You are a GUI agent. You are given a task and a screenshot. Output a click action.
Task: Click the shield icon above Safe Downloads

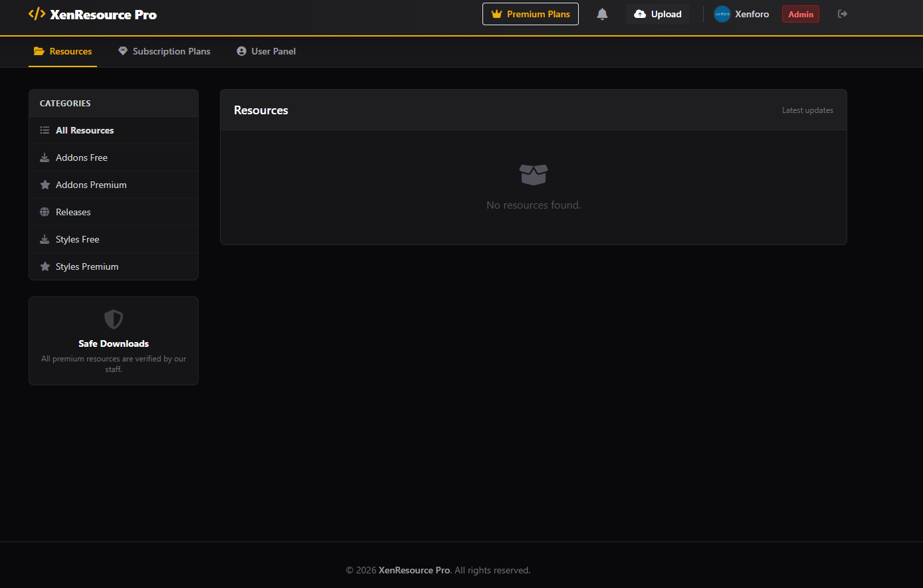pyautogui.click(x=114, y=320)
